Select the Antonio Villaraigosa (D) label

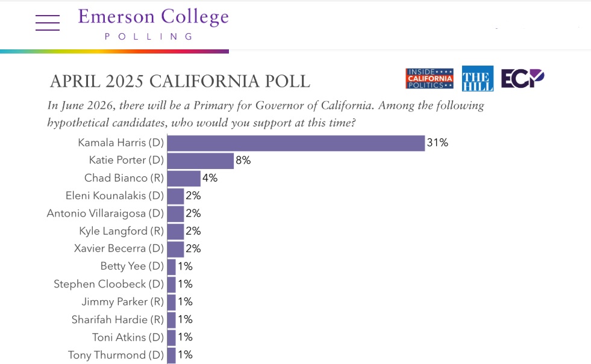point(105,214)
